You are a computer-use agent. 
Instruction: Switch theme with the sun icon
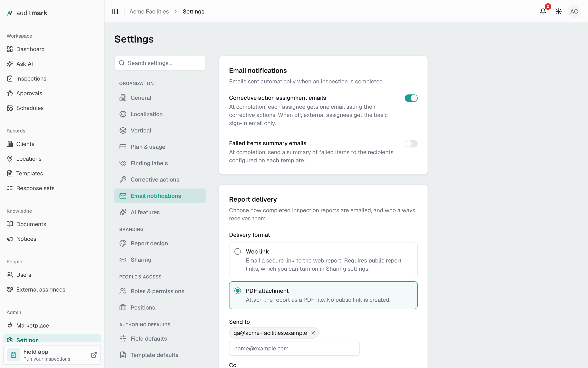[558, 11]
